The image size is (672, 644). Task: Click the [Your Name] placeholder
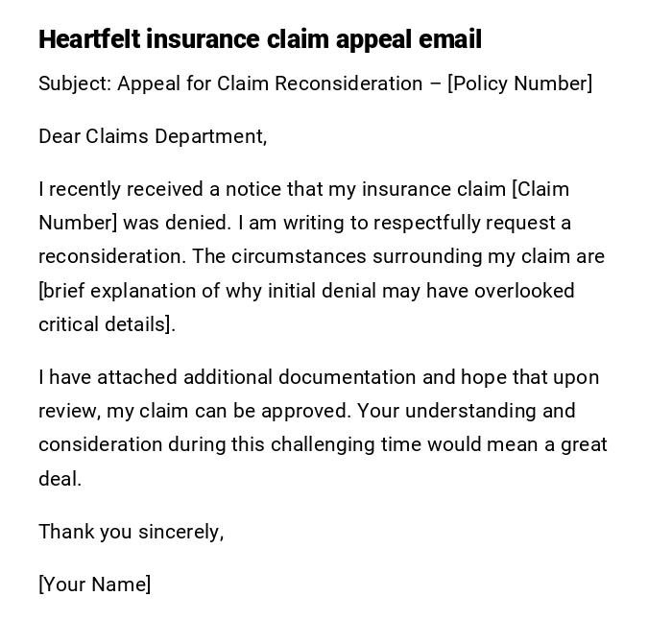click(94, 584)
